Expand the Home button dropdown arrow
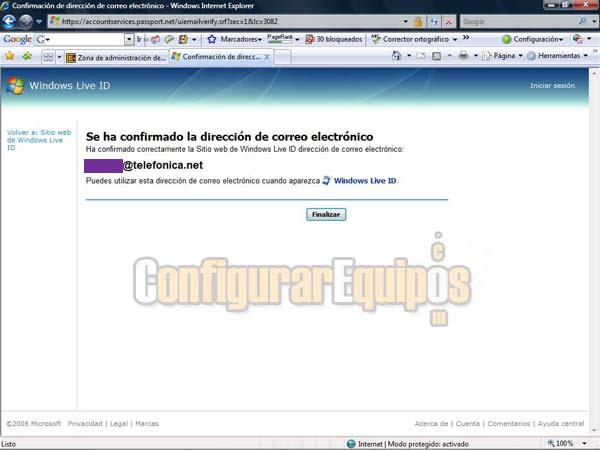This screenshot has width=600, height=450. 409,56
